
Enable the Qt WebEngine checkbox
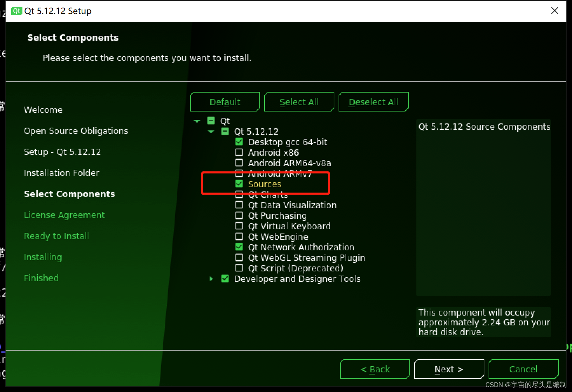click(x=239, y=237)
